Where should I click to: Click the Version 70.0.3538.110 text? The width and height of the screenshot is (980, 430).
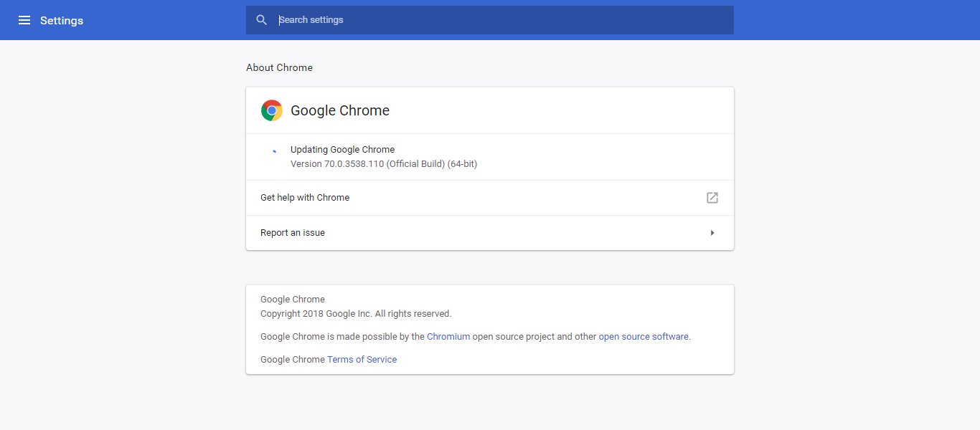[x=384, y=164]
